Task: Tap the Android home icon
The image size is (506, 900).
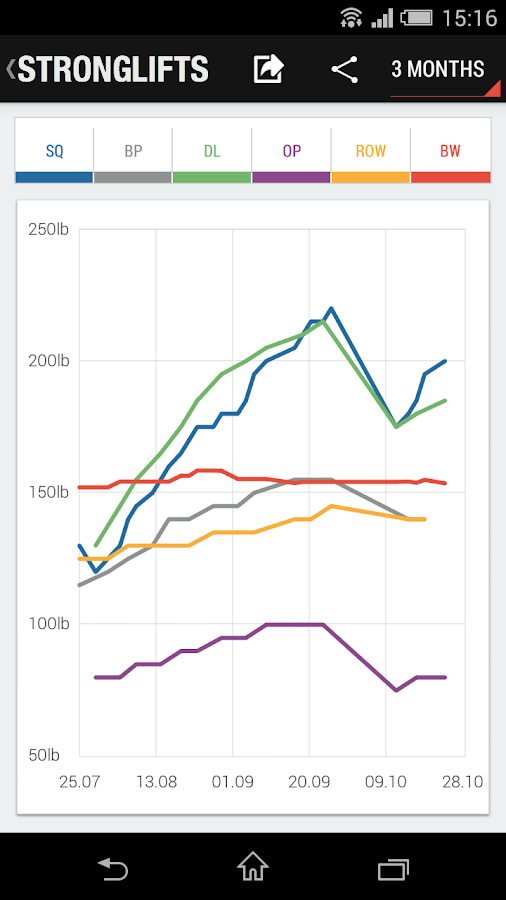Action: (x=253, y=866)
